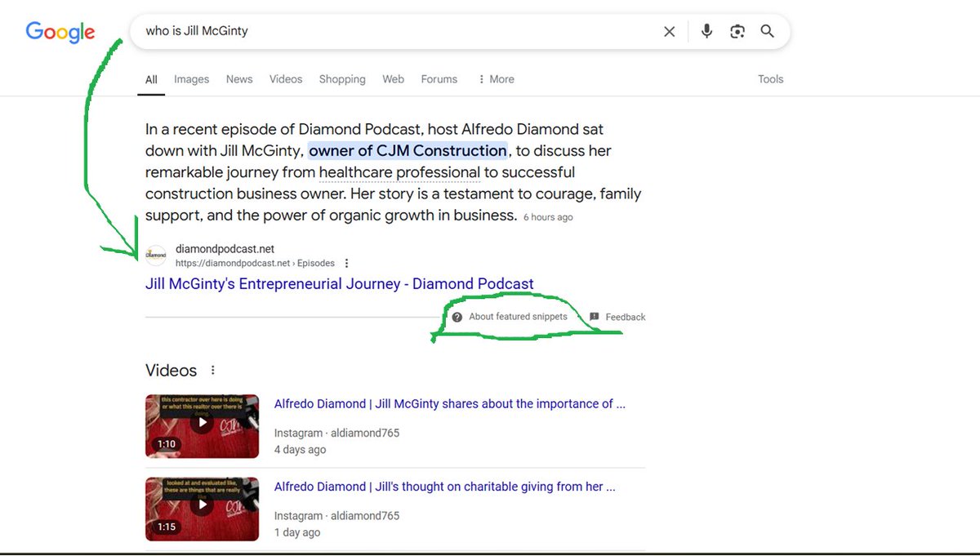This screenshot has width=980, height=556.
Task: Switch to the Videos tab
Action: [286, 79]
